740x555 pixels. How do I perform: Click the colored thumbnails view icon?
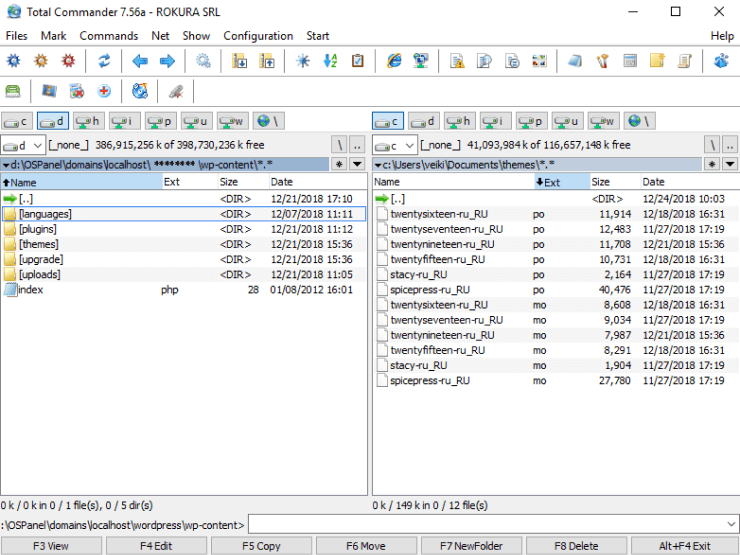pyautogui.click(x=539, y=61)
